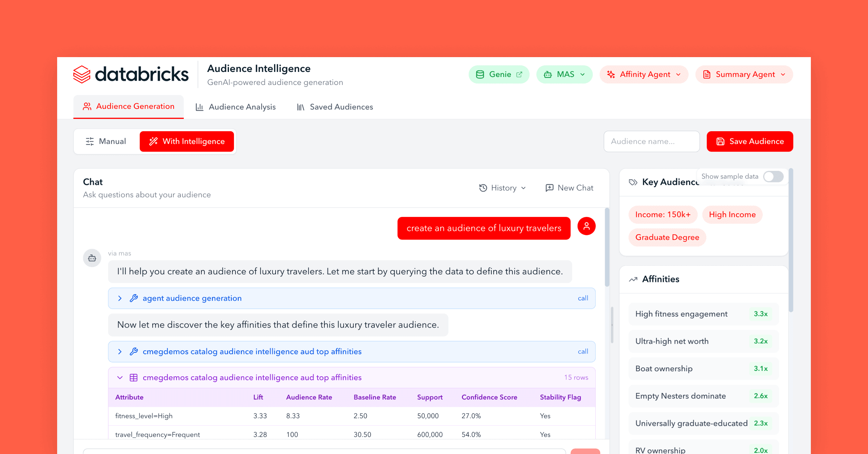Enable the Show sample data toggle

point(773,177)
